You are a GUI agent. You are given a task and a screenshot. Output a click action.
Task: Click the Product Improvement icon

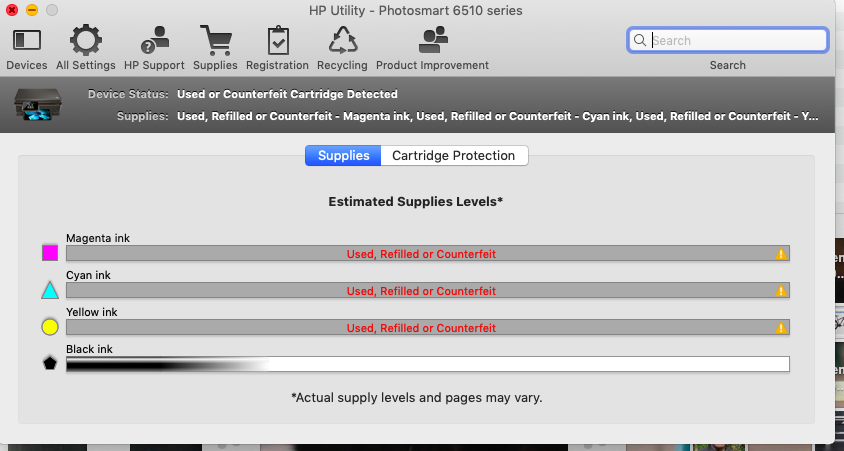tap(433, 40)
